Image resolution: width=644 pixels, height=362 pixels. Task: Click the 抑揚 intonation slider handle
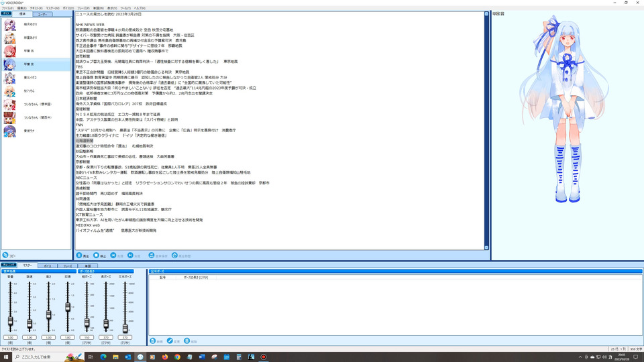click(68, 306)
